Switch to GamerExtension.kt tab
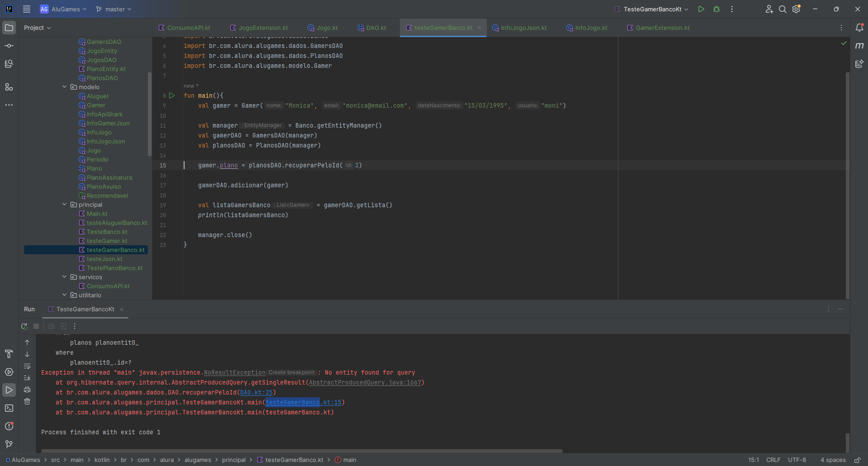This screenshot has height=466, width=868. coord(658,28)
